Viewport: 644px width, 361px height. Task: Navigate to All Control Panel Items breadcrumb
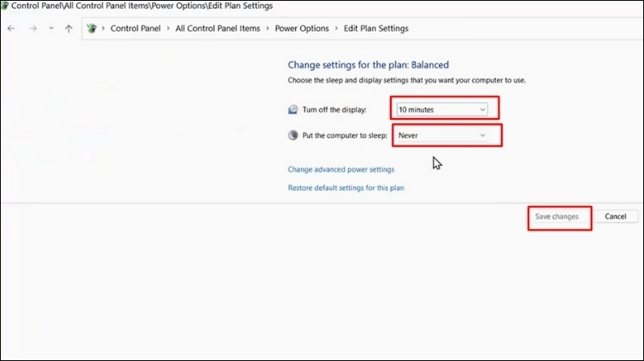point(218,28)
